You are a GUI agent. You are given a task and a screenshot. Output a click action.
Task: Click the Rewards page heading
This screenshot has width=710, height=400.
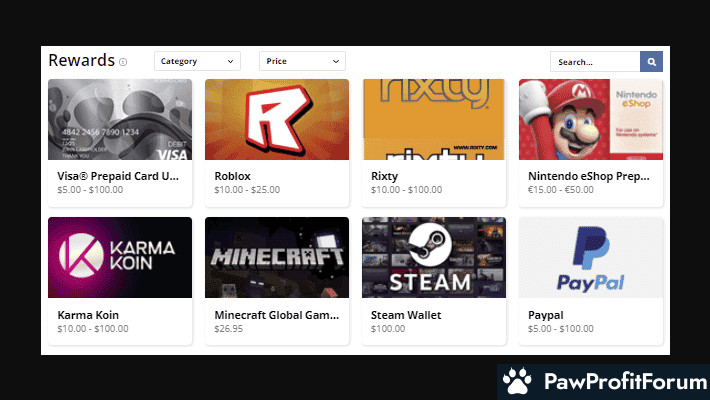81,60
